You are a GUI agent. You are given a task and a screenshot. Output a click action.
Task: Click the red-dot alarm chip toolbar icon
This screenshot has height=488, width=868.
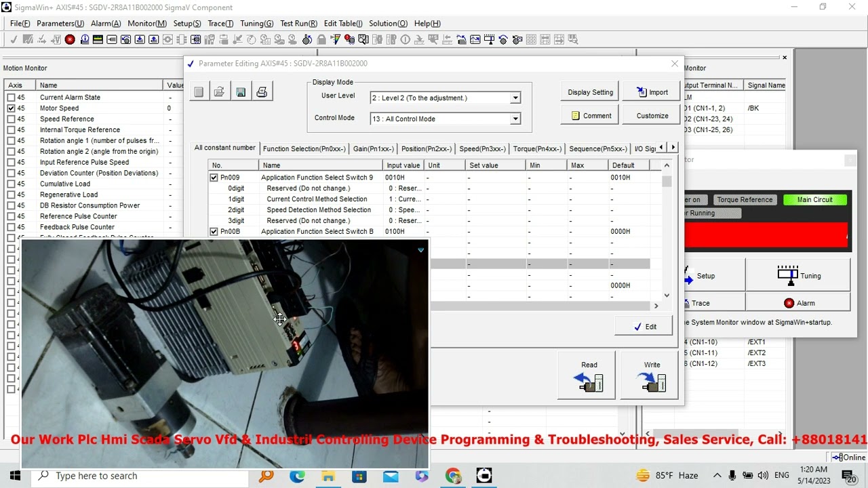pos(350,40)
